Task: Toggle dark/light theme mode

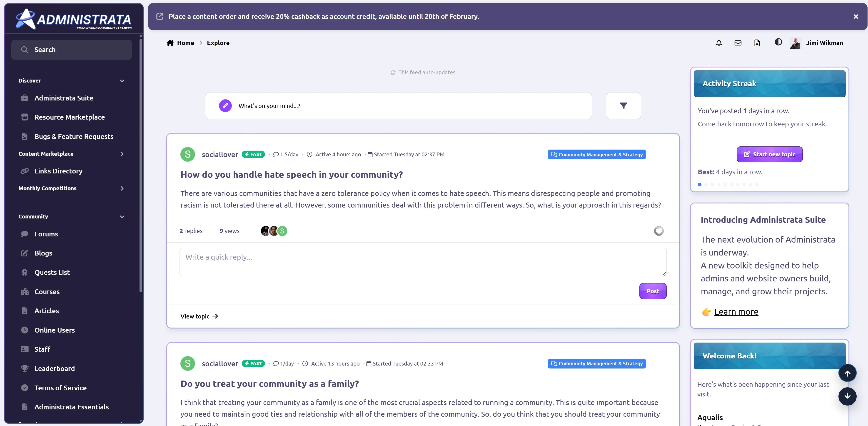Action: [778, 42]
